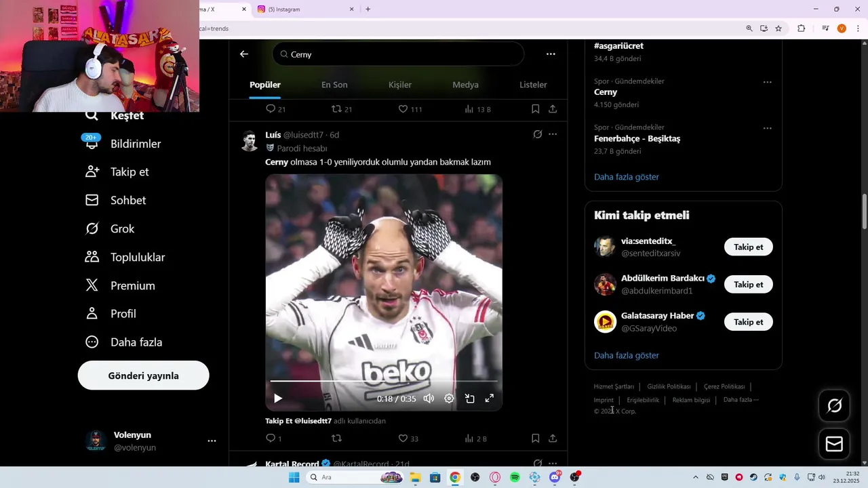Image resolution: width=868 pixels, height=488 pixels.
Task: Toggle picture-in-picture for video
Action: 469,399
